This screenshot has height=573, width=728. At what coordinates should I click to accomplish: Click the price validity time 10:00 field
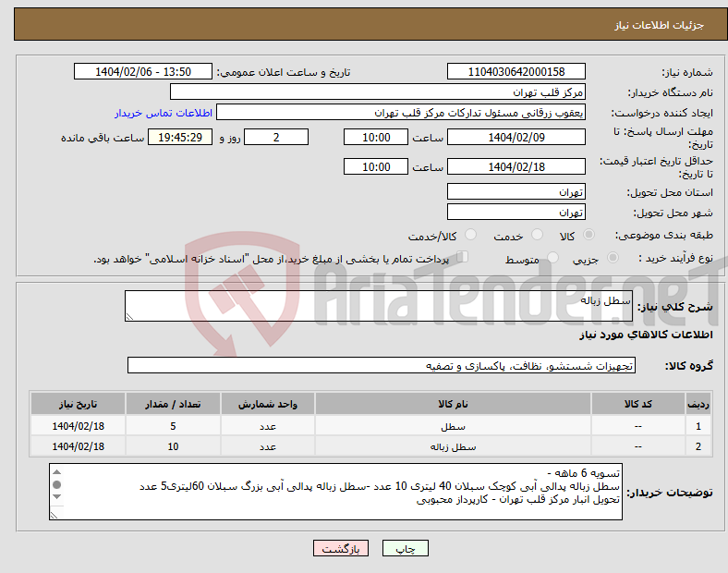376,166
